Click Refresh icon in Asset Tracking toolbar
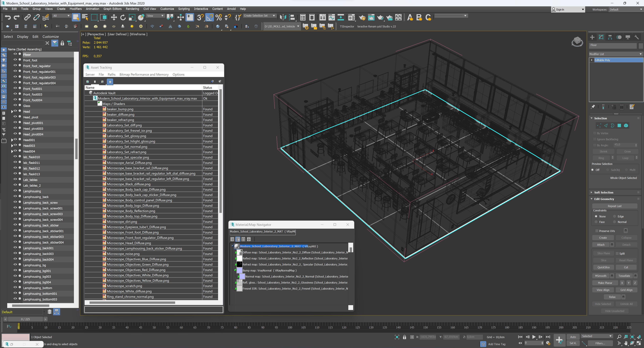Screen dimensions: 644x348 click(87, 82)
